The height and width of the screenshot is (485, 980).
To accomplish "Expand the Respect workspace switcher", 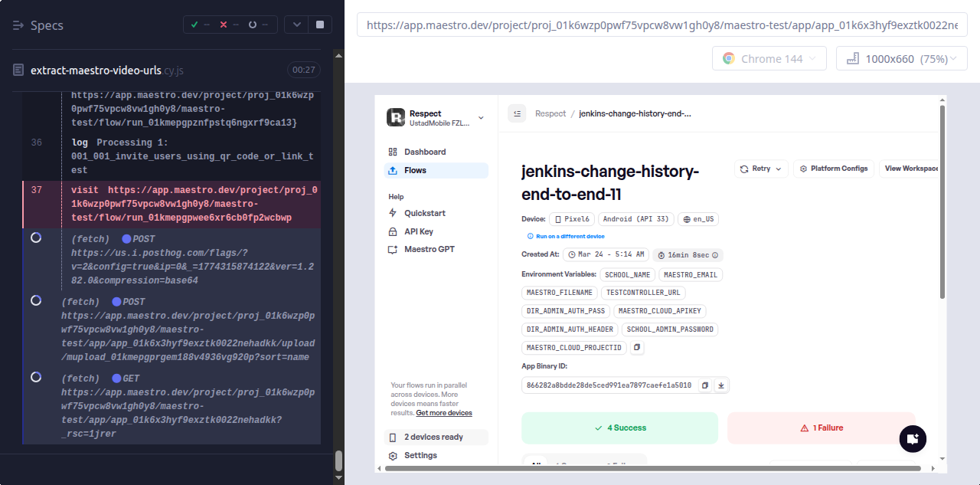I will 481,117.
